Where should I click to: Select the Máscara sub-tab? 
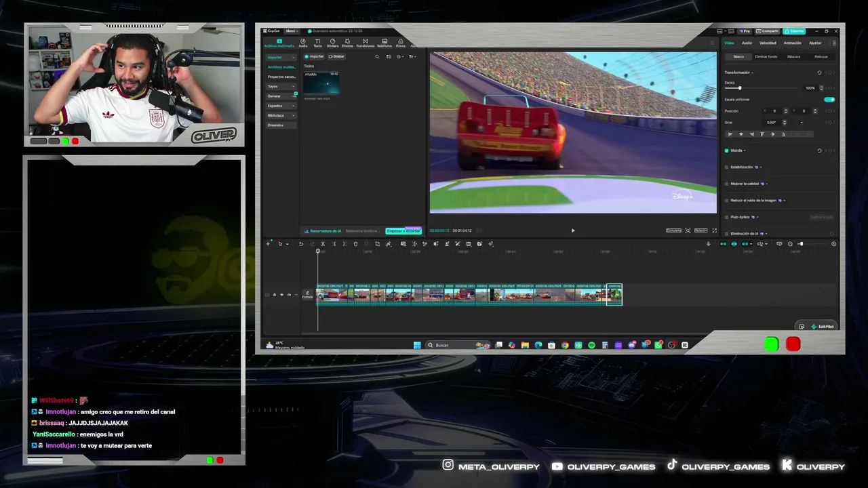(x=793, y=57)
